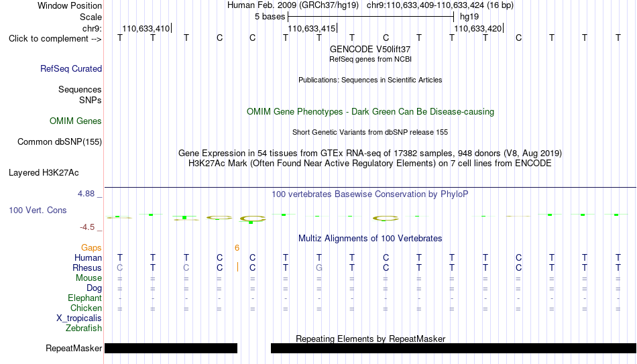Screen dimensions: 637x364
Task: Click the 'hg19' label beside scale bar
Action: 469,17
